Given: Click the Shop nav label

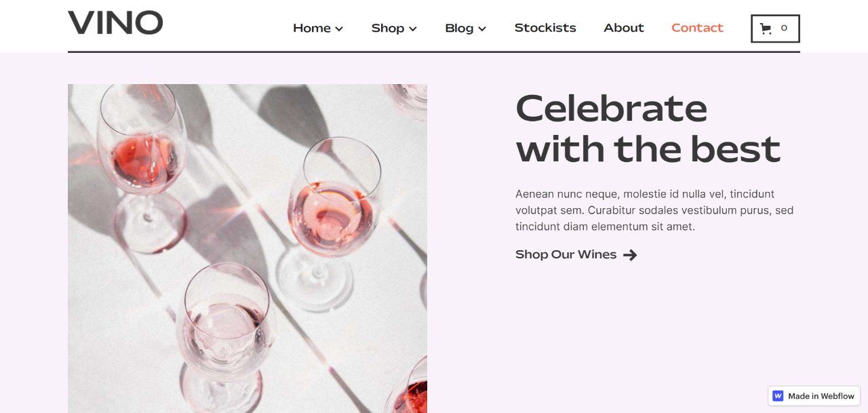Looking at the screenshot, I should pos(387,28).
